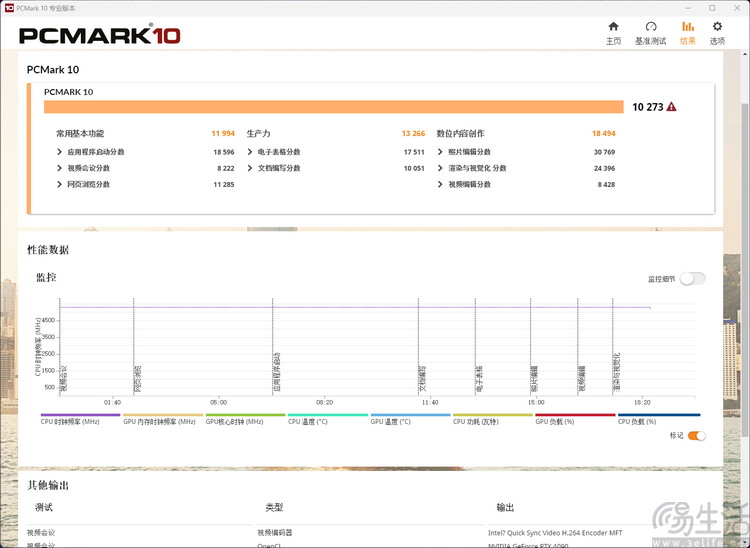Toggle the 监控细节 monitoring details switch
This screenshot has height=548, width=750.
693,278
